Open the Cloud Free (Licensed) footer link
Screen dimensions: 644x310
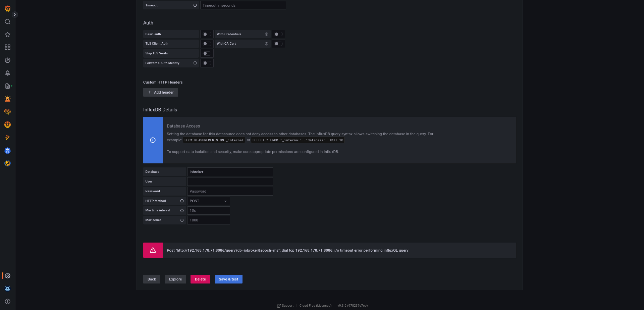[315, 306]
